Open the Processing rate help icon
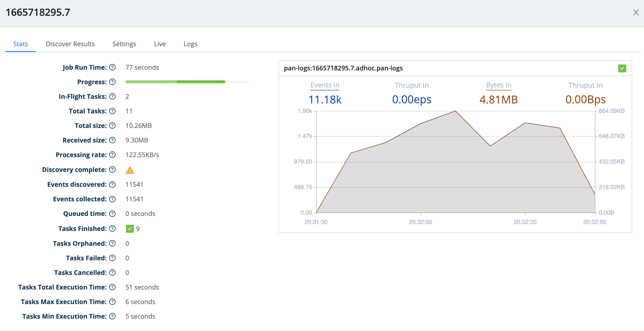This screenshot has width=644, height=331. (x=113, y=155)
